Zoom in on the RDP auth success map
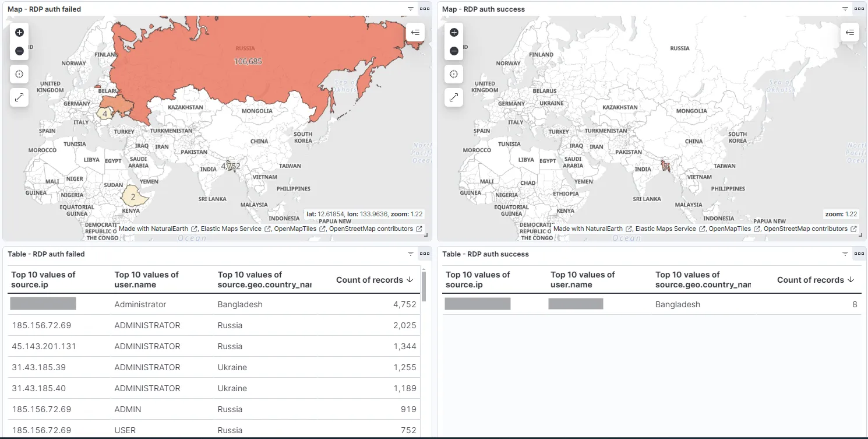 coord(454,32)
